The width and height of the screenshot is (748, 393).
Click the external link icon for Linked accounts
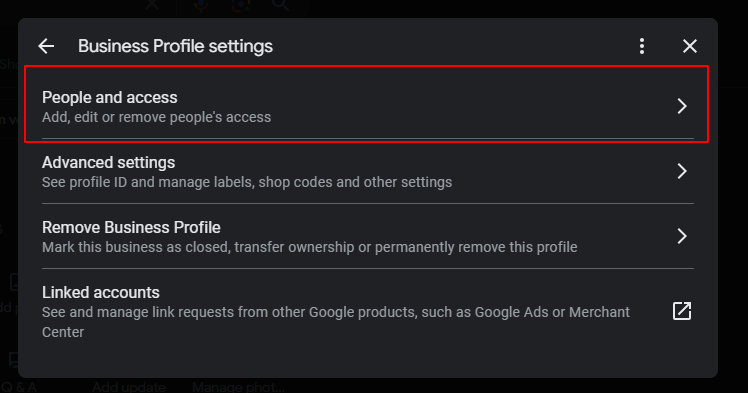click(682, 311)
